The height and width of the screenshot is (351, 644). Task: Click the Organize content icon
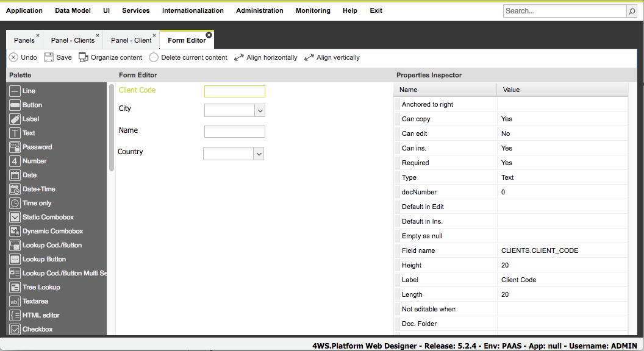point(84,57)
